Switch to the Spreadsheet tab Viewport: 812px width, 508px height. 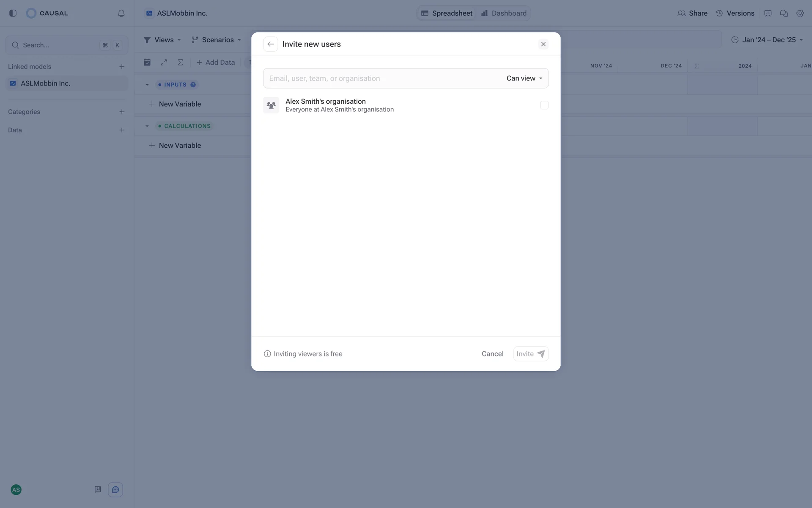click(447, 13)
